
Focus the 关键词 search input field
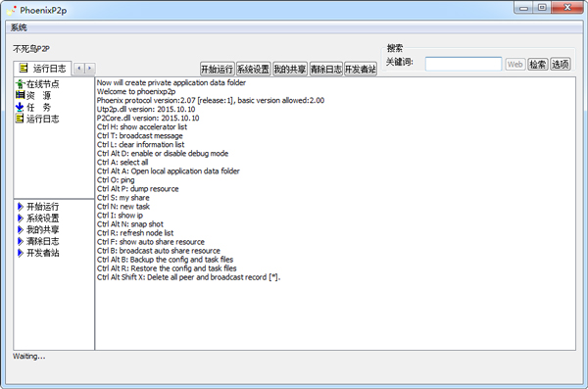pos(464,64)
